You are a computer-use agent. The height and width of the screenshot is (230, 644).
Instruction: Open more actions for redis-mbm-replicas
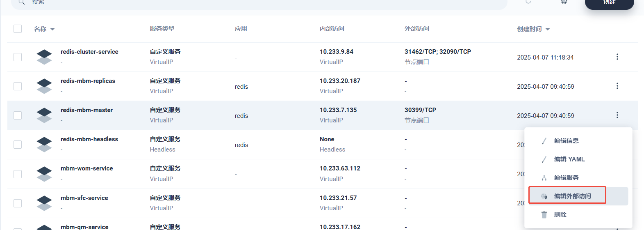(x=617, y=86)
